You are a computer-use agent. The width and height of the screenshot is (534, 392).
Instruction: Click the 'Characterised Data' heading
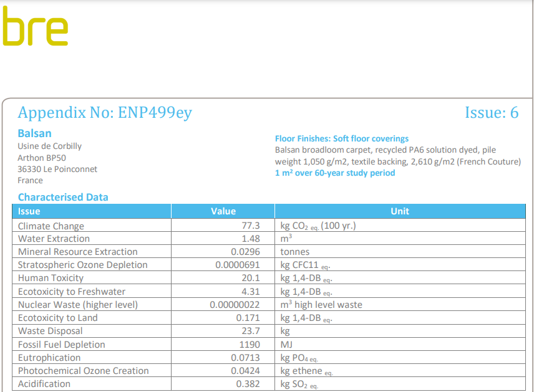[x=63, y=197]
